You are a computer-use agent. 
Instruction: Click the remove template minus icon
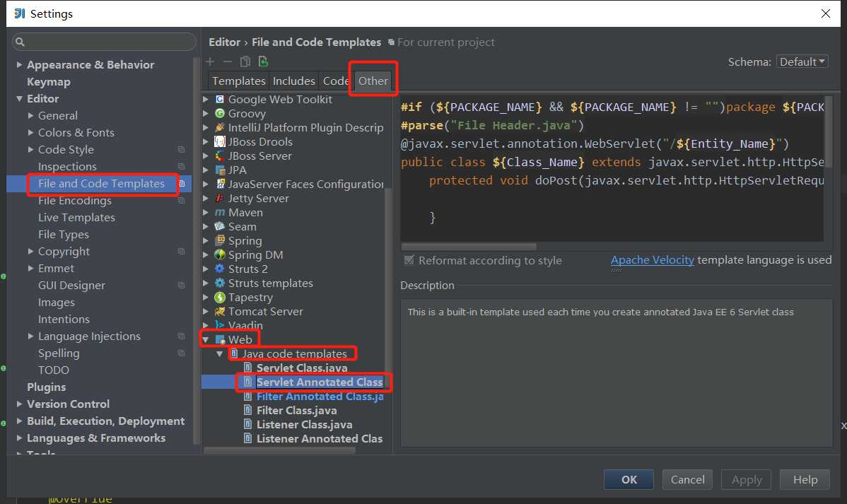228,61
